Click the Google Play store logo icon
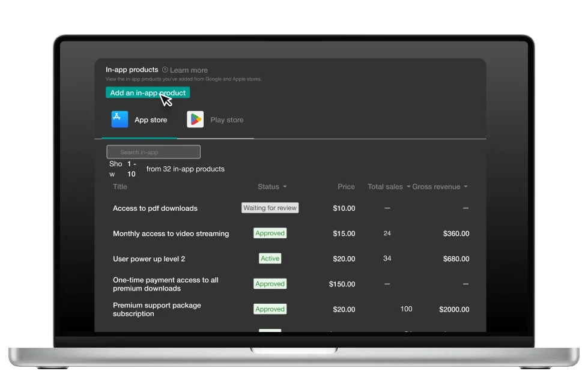The image size is (588, 374). click(x=195, y=119)
